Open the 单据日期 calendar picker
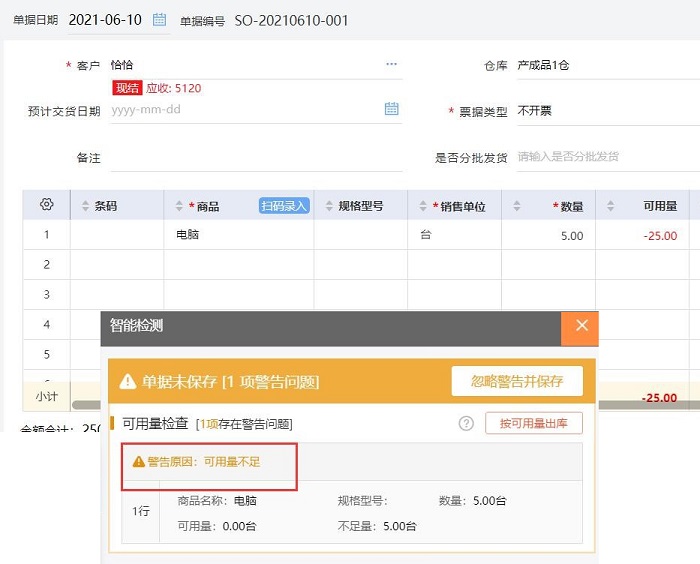700x564 pixels. (160, 20)
